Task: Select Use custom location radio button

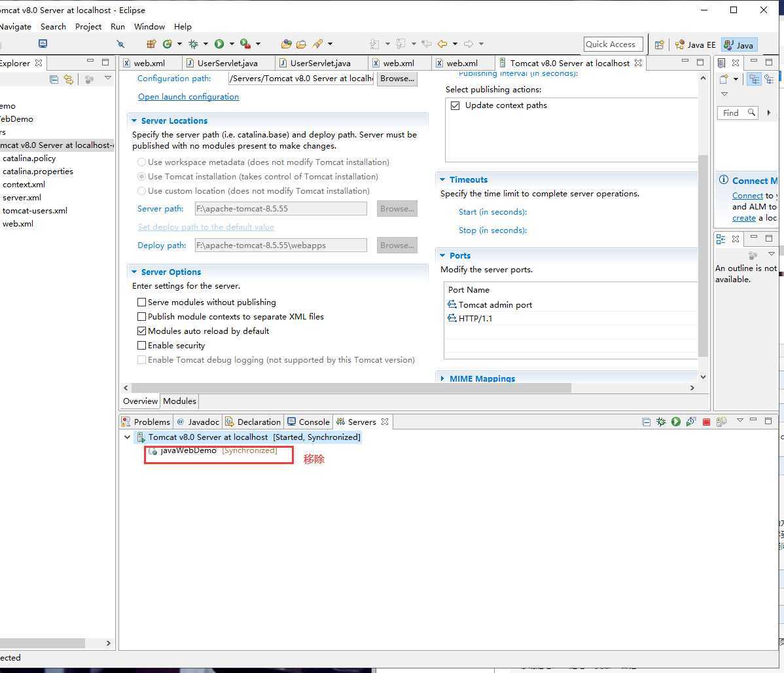Action: tap(141, 191)
